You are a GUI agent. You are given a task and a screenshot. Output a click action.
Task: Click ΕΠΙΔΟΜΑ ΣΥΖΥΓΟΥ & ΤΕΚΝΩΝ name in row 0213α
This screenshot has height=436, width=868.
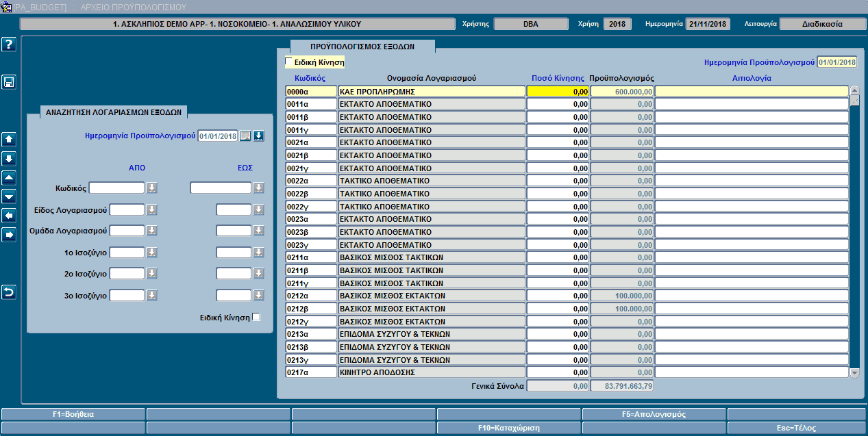(x=432, y=334)
